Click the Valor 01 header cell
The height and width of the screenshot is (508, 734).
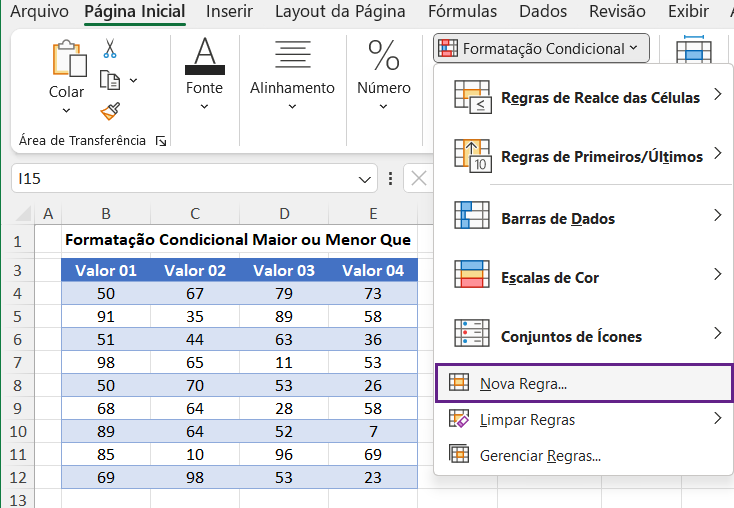tap(106, 270)
